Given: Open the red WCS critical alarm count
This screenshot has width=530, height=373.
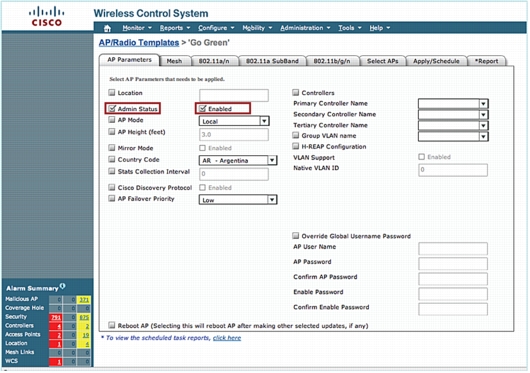Looking at the screenshot, I should click(55, 362).
